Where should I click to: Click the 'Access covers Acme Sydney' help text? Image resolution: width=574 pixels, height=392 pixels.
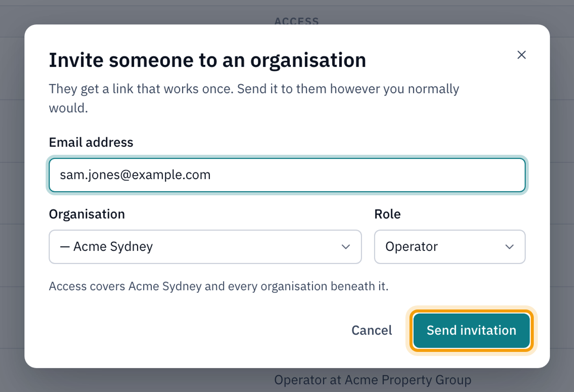pos(219,286)
